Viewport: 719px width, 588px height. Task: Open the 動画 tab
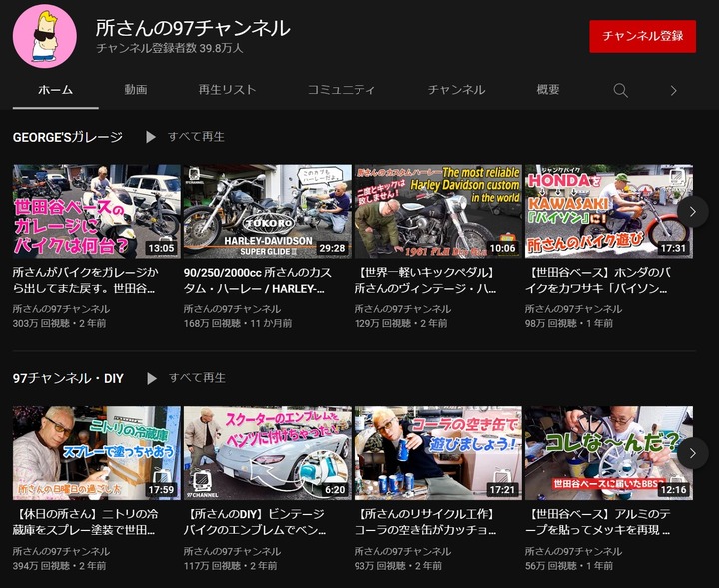click(136, 90)
